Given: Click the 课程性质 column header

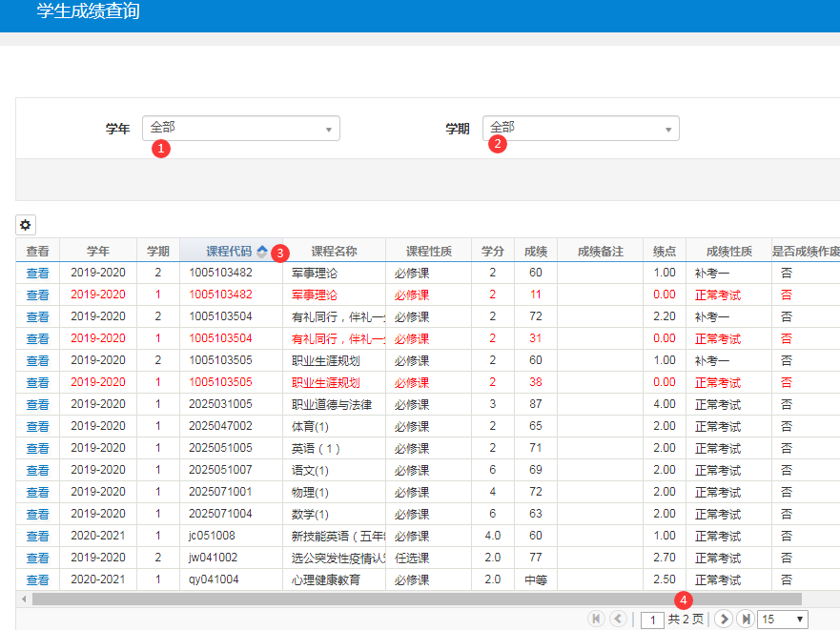Looking at the screenshot, I should [428, 252].
